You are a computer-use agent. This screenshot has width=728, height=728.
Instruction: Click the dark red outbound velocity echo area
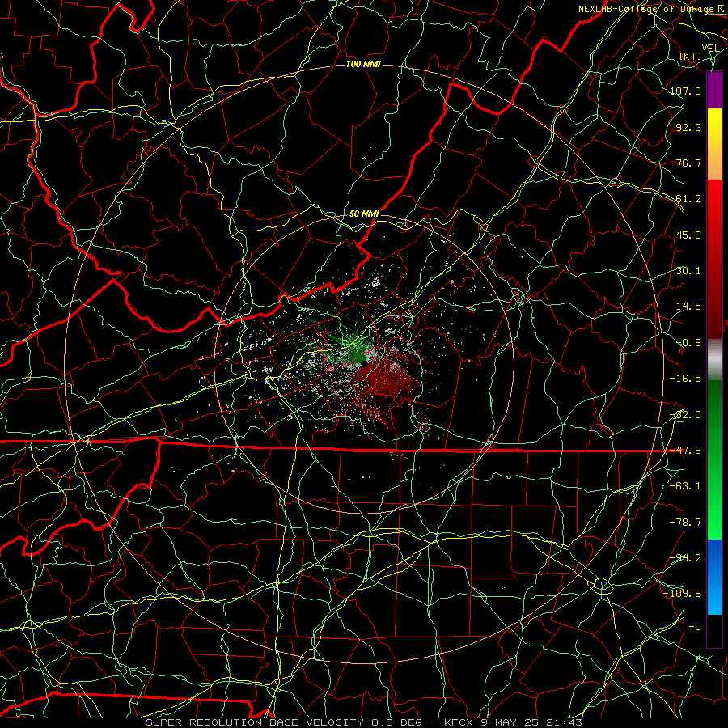click(x=390, y=379)
